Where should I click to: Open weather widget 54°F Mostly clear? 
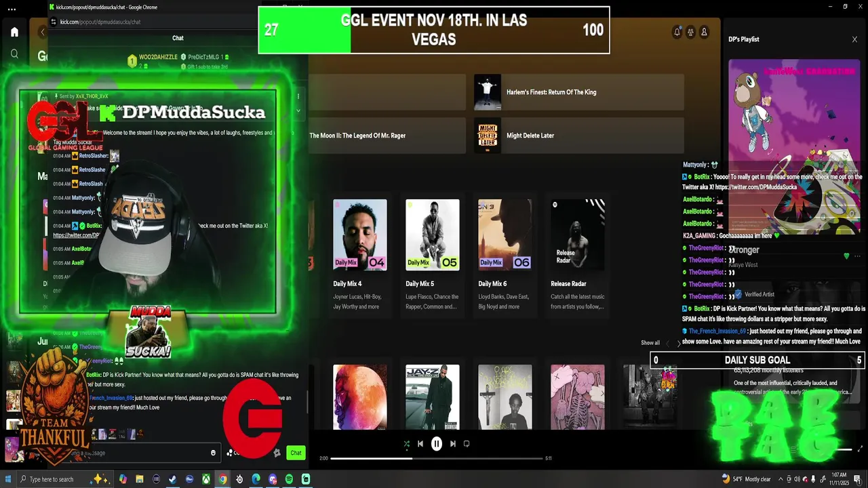click(746, 479)
